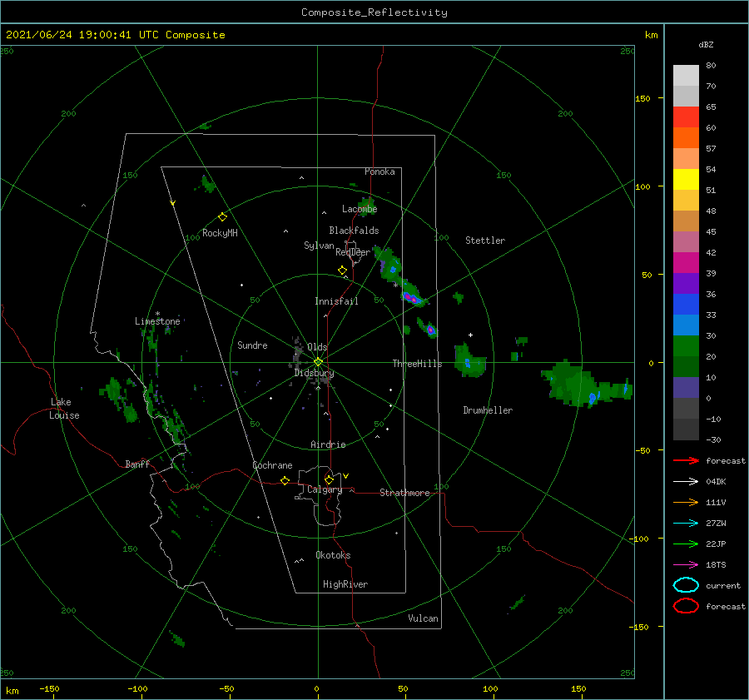Click the Lacombe label
Viewport: 749px width, 700px height.
pos(360,209)
